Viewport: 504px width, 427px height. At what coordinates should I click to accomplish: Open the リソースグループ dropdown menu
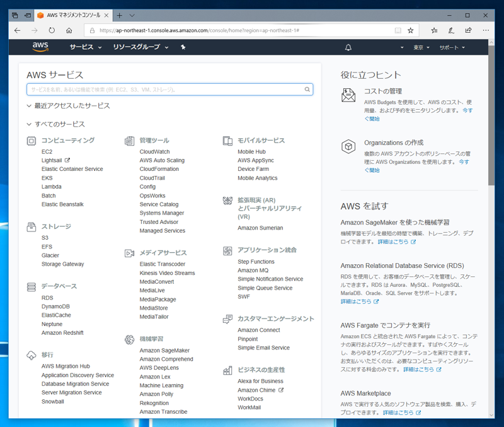pyautogui.click(x=140, y=47)
